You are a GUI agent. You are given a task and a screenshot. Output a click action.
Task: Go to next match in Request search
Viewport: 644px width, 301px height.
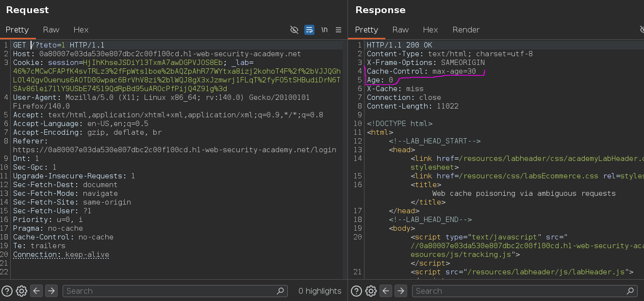click(51, 291)
